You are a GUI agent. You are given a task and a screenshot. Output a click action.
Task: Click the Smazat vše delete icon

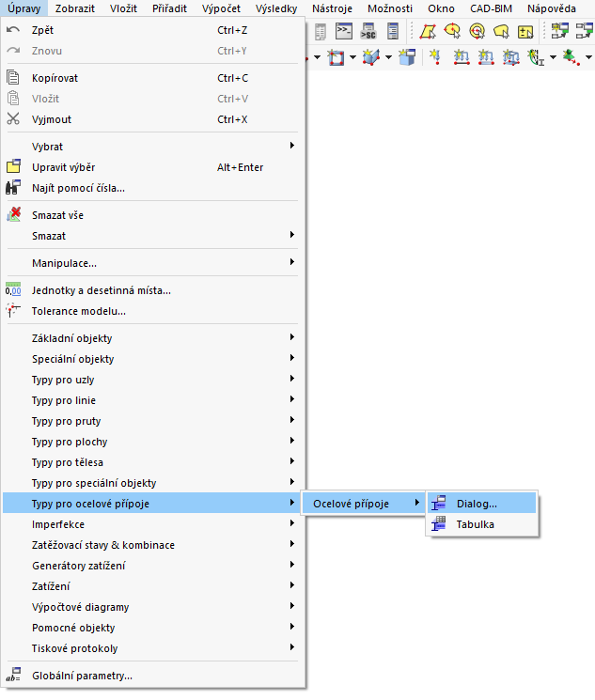(13, 215)
